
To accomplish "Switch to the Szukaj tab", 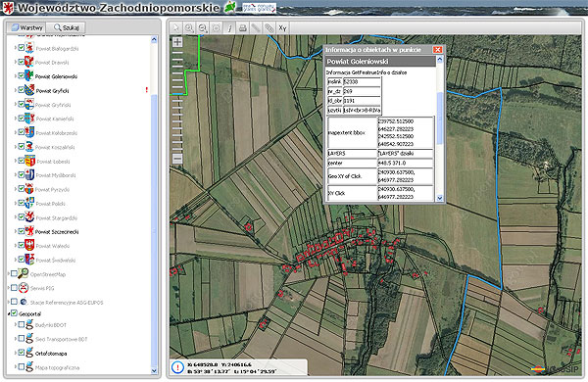I will point(67,27).
